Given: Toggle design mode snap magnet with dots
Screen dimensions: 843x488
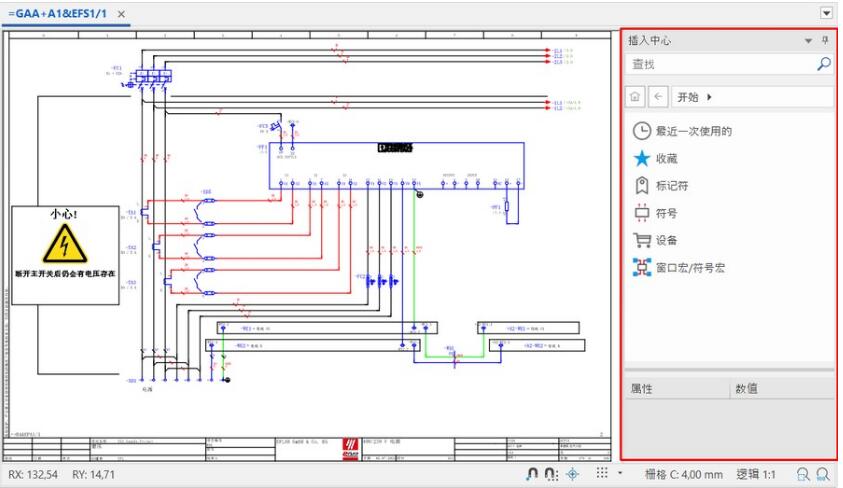Looking at the screenshot, I should 550,474.
